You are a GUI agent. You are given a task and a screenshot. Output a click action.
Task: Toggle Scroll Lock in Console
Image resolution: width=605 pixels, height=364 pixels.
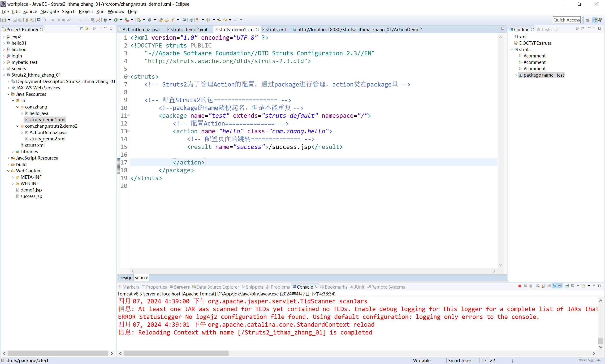544,286
